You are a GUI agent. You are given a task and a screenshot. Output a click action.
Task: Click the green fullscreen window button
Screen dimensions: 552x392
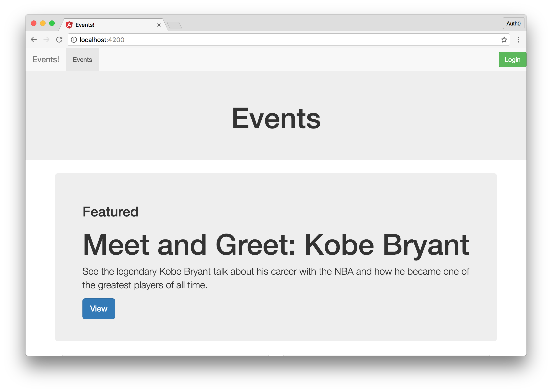coord(52,23)
